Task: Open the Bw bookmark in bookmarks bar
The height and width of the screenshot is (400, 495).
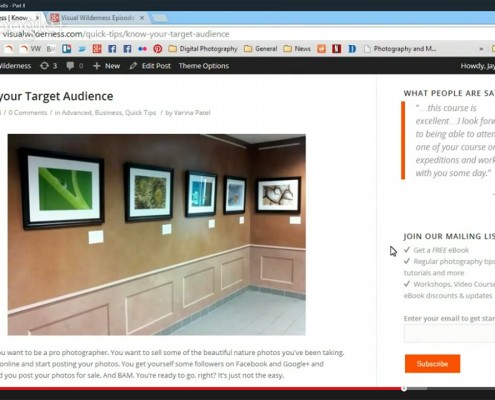Action: pyautogui.click(x=51, y=49)
